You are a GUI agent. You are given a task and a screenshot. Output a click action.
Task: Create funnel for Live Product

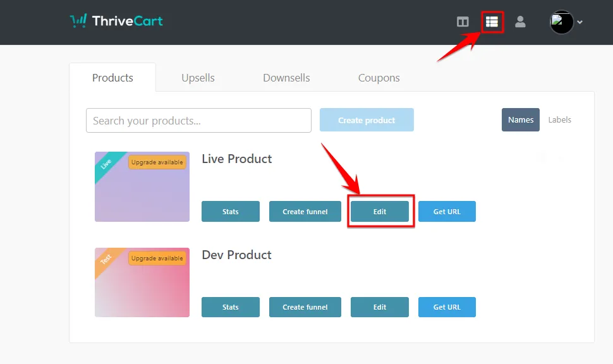click(305, 212)
